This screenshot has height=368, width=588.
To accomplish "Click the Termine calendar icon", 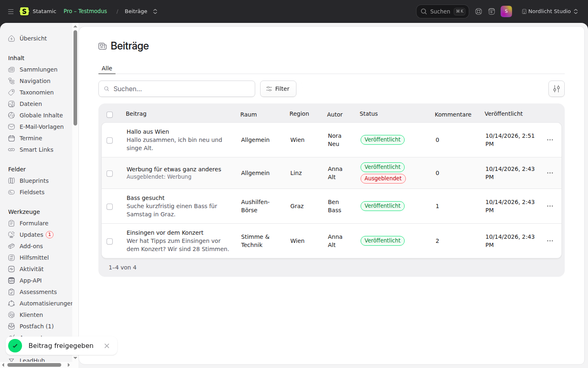I will tap(11, 138).
